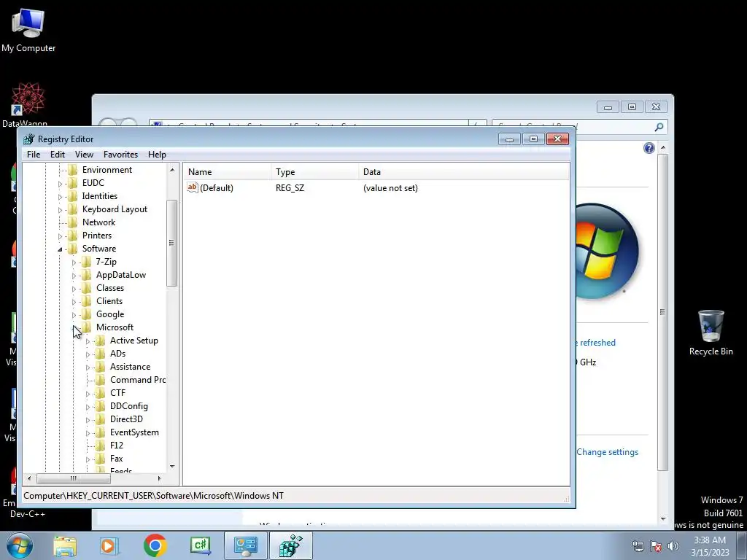
Task: Click the Classes key folder icon
Action: (86, 287)
